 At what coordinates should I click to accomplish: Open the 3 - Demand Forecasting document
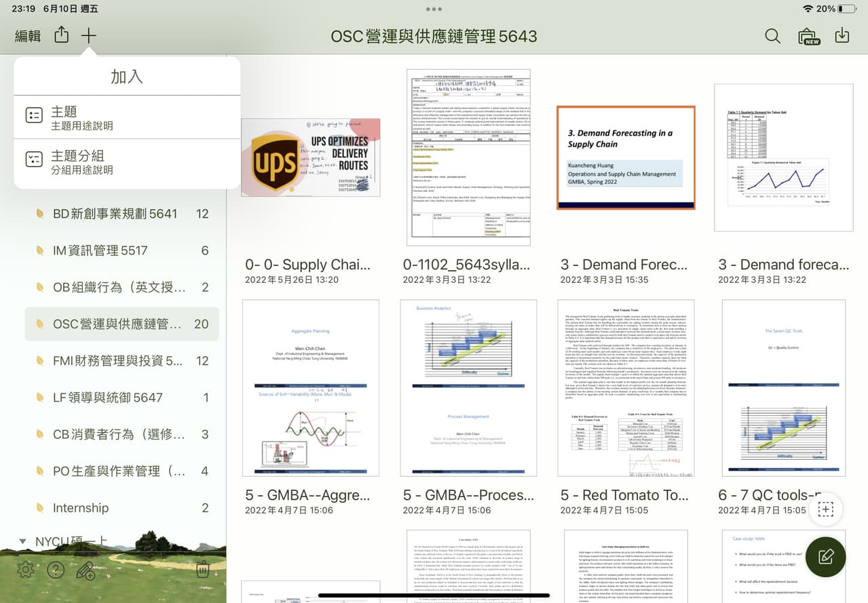click(625, 157)
